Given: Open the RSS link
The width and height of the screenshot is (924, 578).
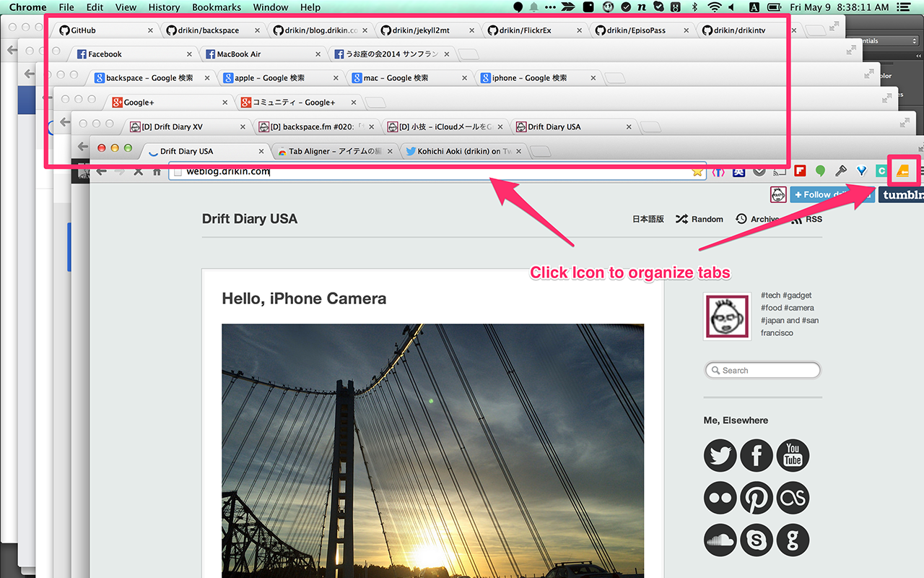Looking at the screenshot, I should [x=808, y=219].
